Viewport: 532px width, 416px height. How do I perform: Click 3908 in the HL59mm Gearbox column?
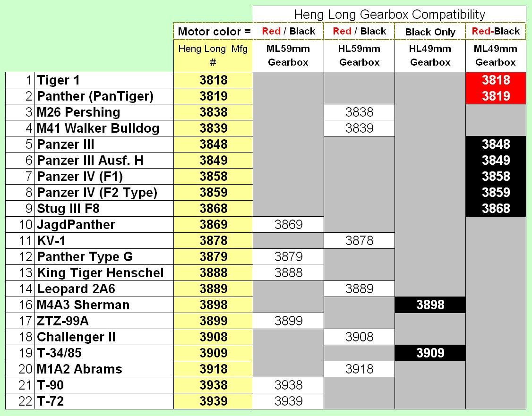point(359,337)
